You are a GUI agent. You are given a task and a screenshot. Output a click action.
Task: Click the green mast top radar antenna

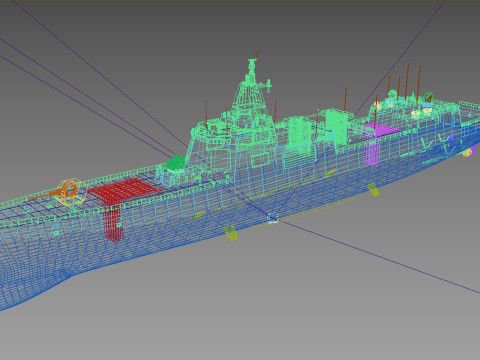pos(252,68)
